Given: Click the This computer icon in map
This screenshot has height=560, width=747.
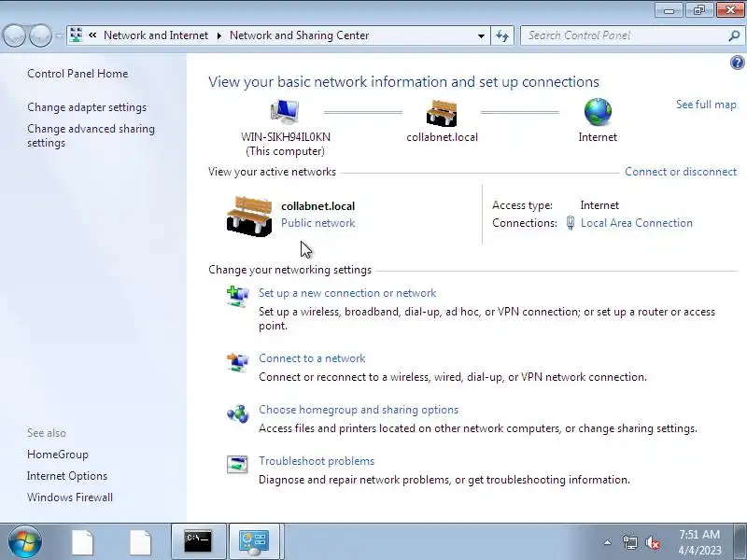Looking at the screenshot, I should (285, 112).
